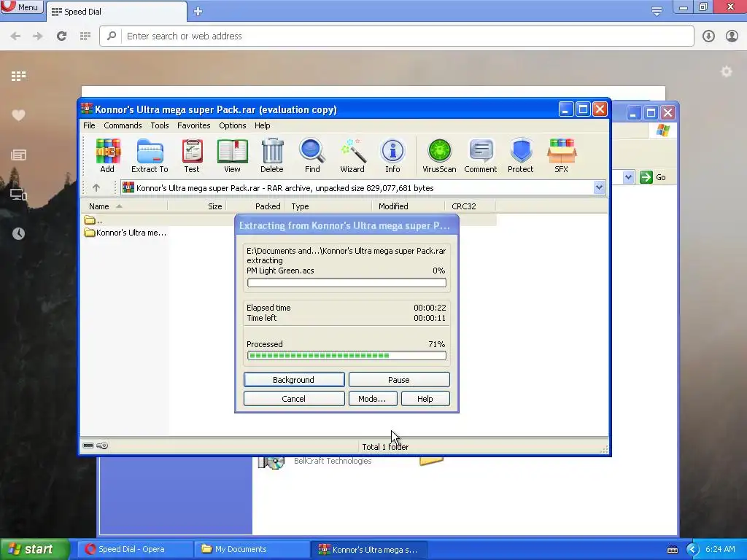Click the Opera address search field
747x560 pixels.
coord(396,36)
